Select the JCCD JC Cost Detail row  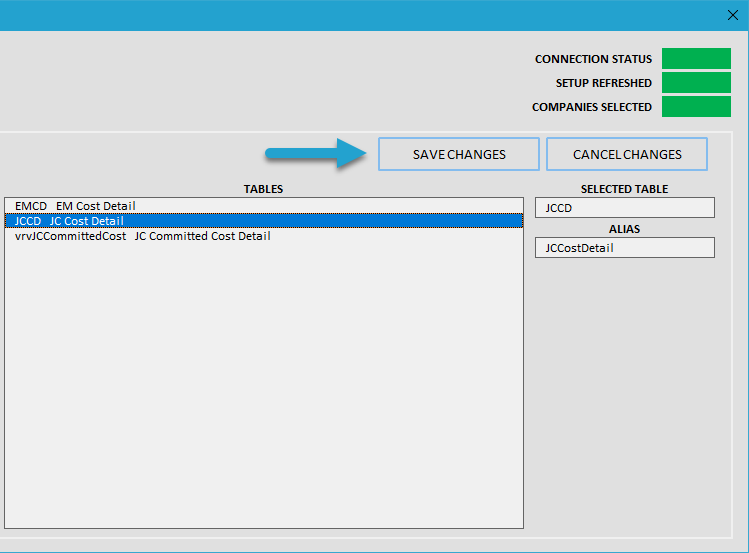pyautogui.click(x=264, y=221)
